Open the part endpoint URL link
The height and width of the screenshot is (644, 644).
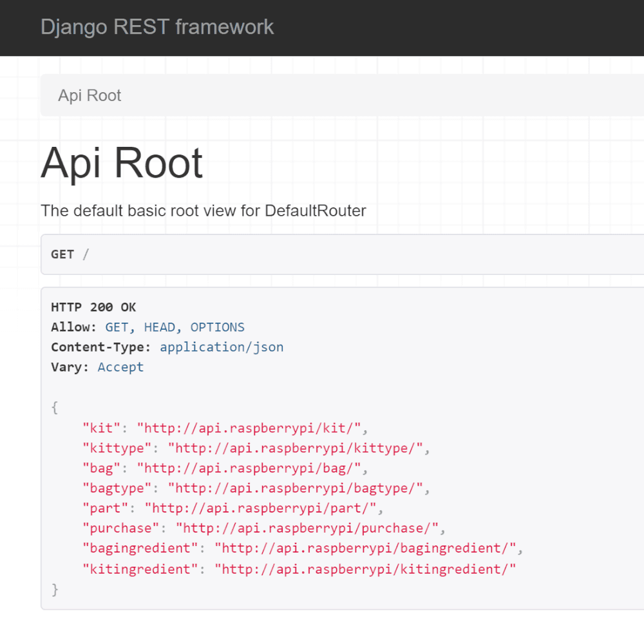click(260, 508)
